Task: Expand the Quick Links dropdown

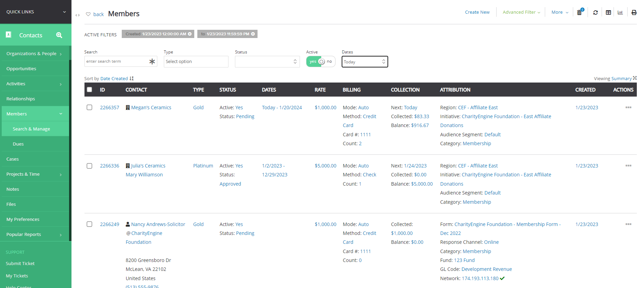Action: tap(36, 12)
